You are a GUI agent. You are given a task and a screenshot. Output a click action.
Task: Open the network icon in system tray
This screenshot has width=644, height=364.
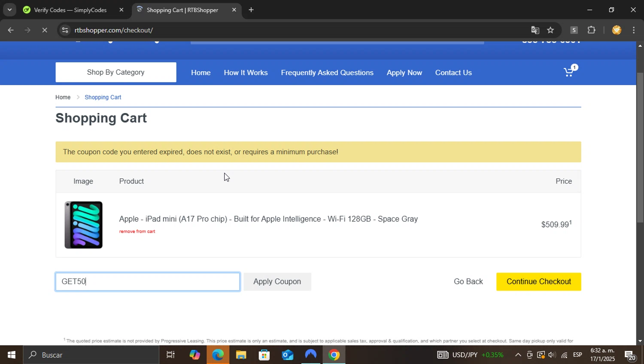564,355
